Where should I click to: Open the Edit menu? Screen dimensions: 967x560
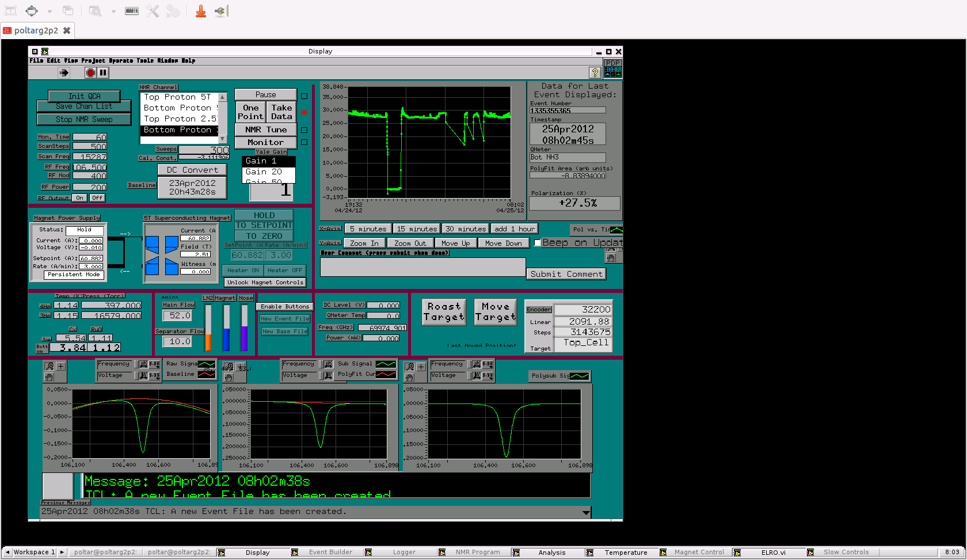54,60
